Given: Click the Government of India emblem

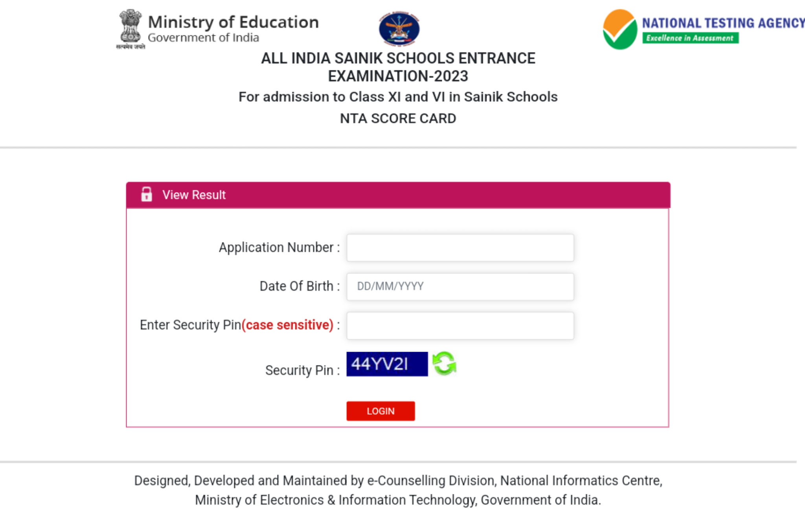Looking at the screenshot, I should [x=130, y=28].
